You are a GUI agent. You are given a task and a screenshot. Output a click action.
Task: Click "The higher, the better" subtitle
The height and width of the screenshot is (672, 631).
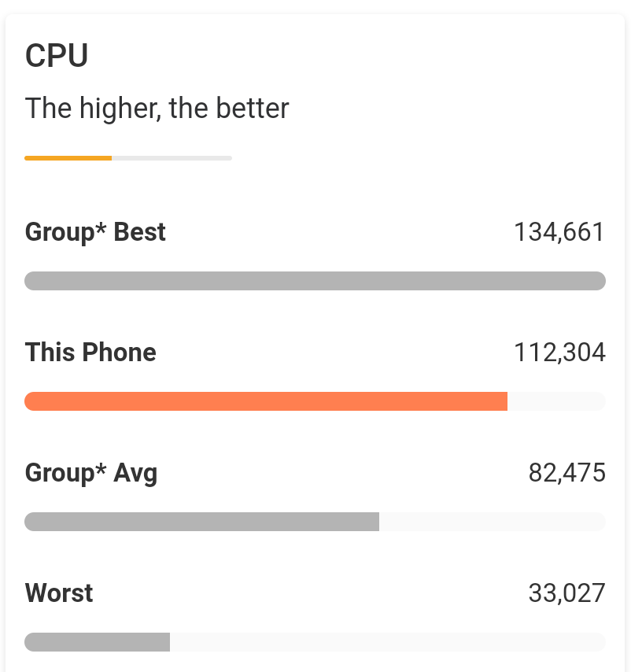coord(157,108)
